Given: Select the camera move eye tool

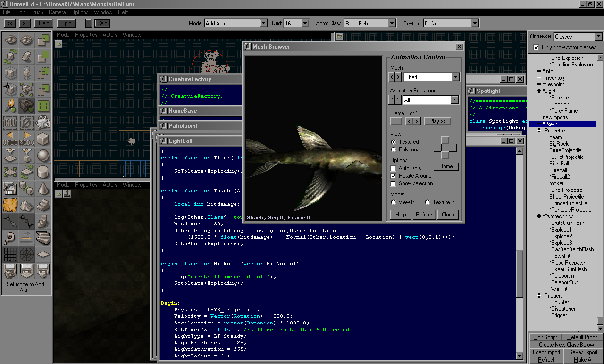Looking at the screenshot, I should click(10, 41).
